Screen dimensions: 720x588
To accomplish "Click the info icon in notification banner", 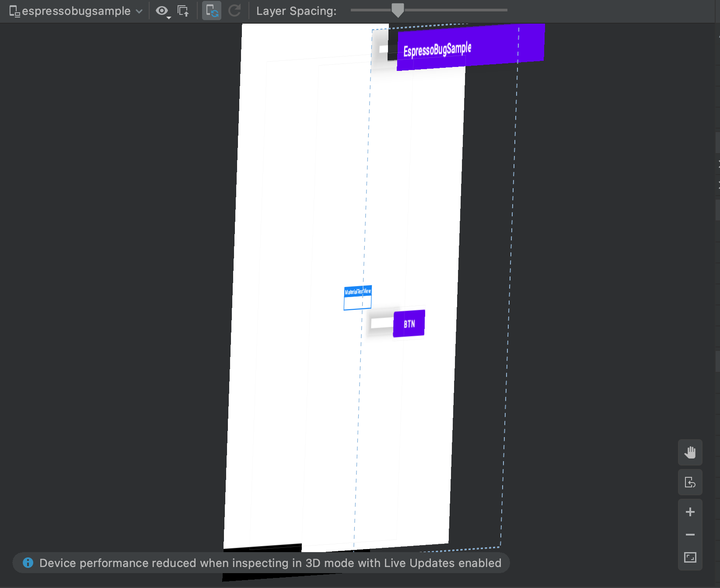I will [x=28, y=563].
